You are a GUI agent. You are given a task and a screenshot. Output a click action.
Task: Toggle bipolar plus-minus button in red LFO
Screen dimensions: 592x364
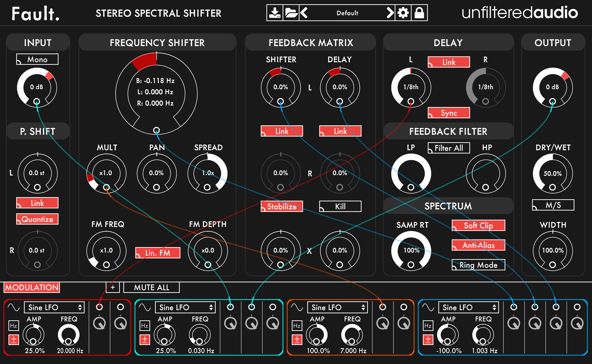(14, 340)
